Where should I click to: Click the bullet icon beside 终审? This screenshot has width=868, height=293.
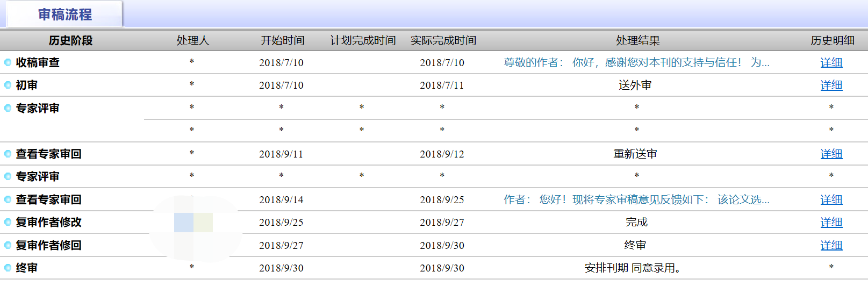(8, 268)
